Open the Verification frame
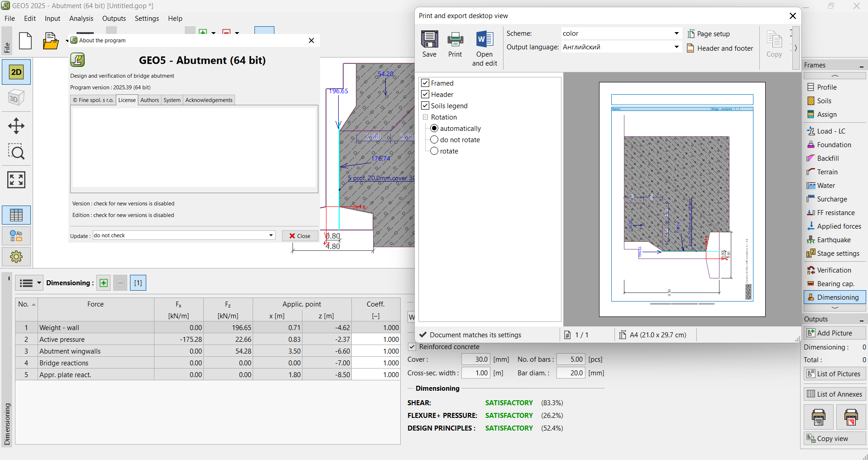 (x=834, y=270)
